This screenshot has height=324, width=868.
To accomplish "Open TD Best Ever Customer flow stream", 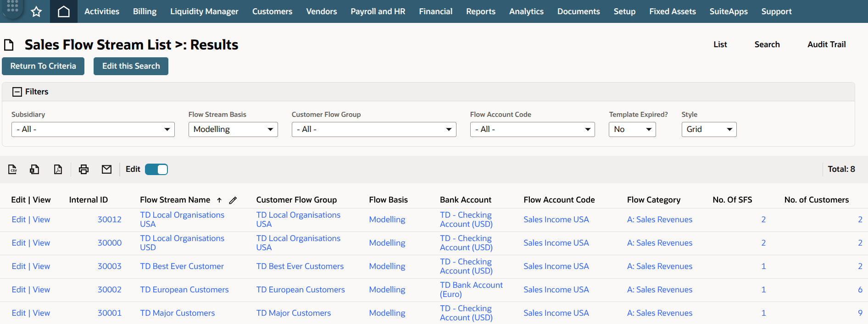I will 182,266.
